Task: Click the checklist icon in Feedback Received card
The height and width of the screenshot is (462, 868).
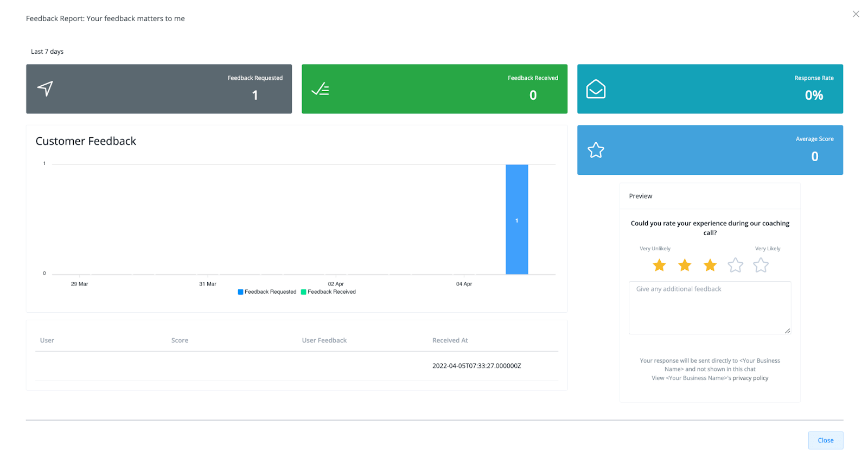Action: coord(320,89)
